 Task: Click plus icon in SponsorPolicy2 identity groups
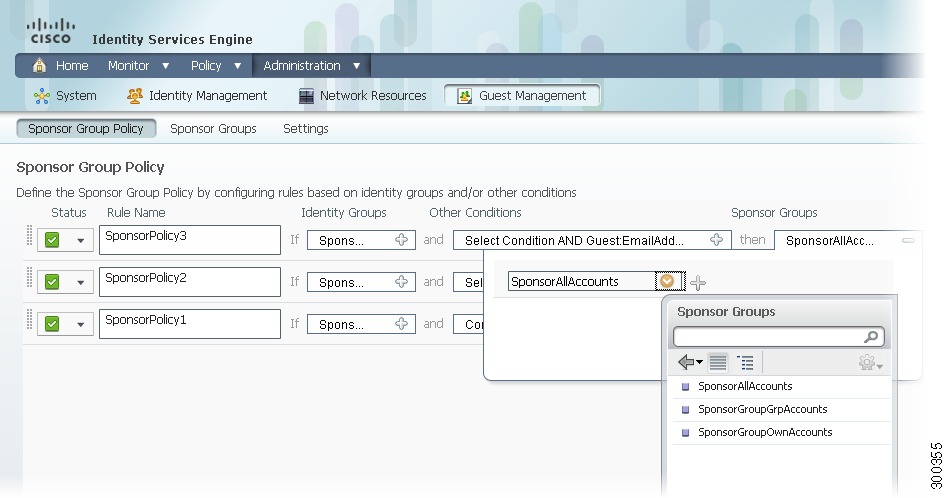click(401, 282)
